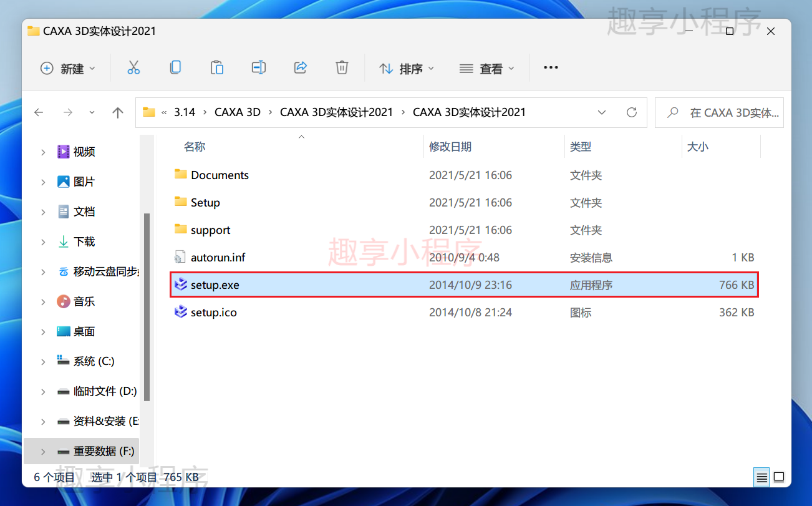
Task: Sort by Size column header (大小)
Action: coord(697,147)
